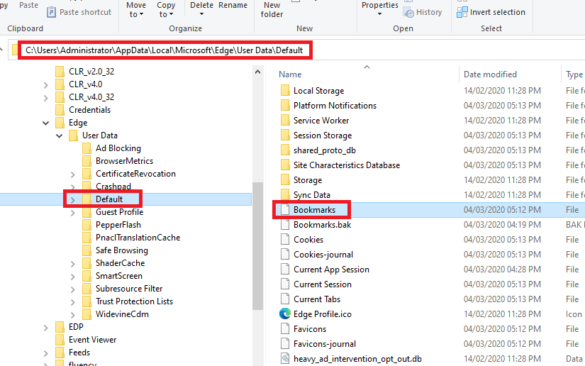Click the History icon
This screenshot has height=366, width=585.
[409, 12]
